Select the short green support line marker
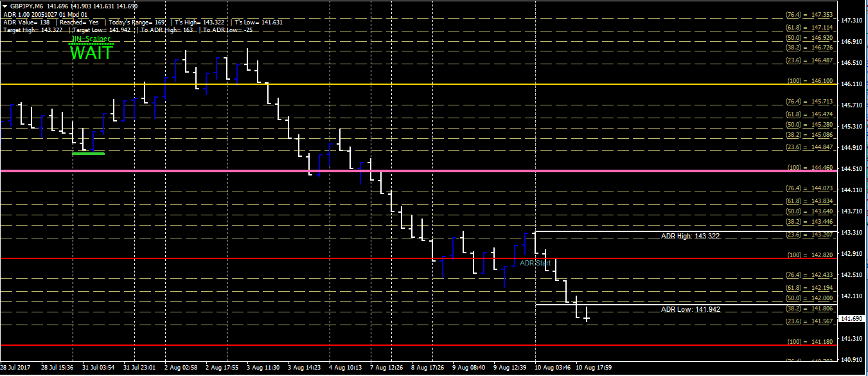 pyautogui.click(x=88, y=153)
